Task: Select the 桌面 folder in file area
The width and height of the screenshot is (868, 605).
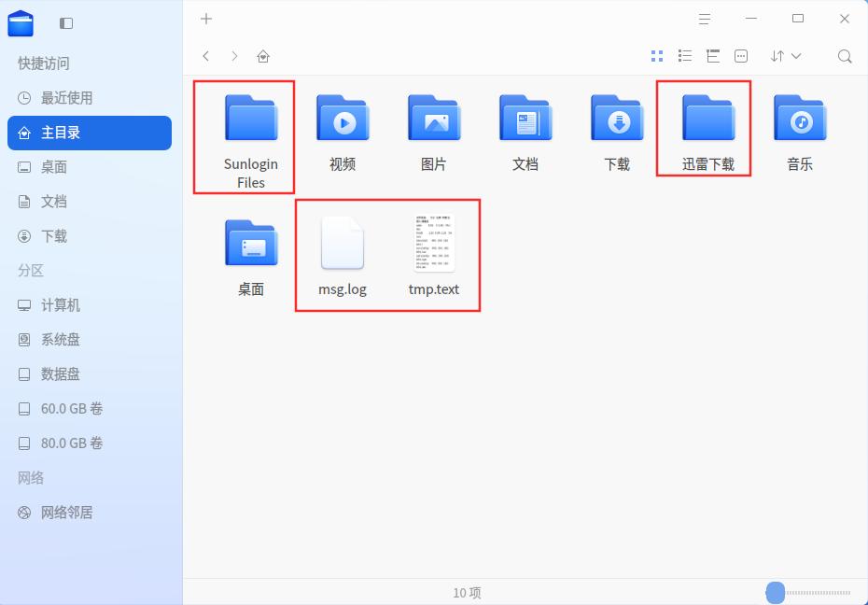Action: pos(251,258)
